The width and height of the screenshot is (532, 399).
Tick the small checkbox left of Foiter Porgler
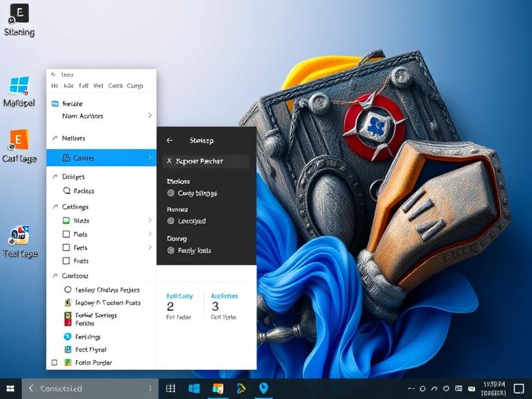pos(54,362)
